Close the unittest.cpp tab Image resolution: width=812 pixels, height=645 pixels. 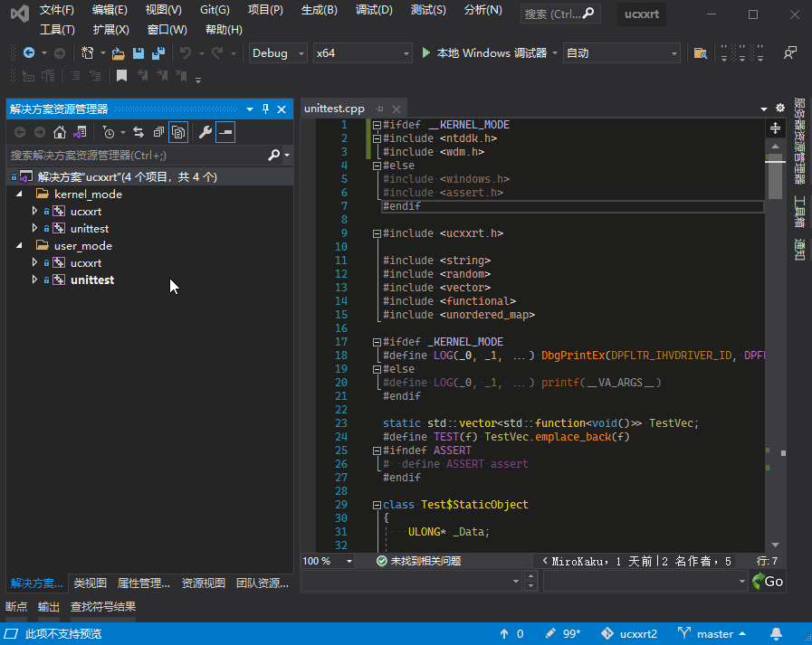[x=396, y=109]
